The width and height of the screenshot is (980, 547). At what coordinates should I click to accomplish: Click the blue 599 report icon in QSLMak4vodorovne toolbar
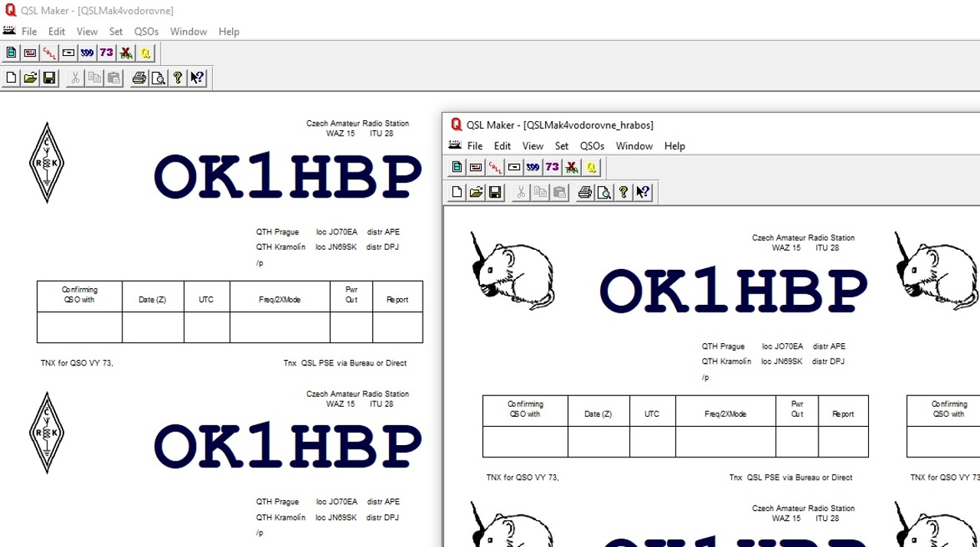[x=87, y=53]
